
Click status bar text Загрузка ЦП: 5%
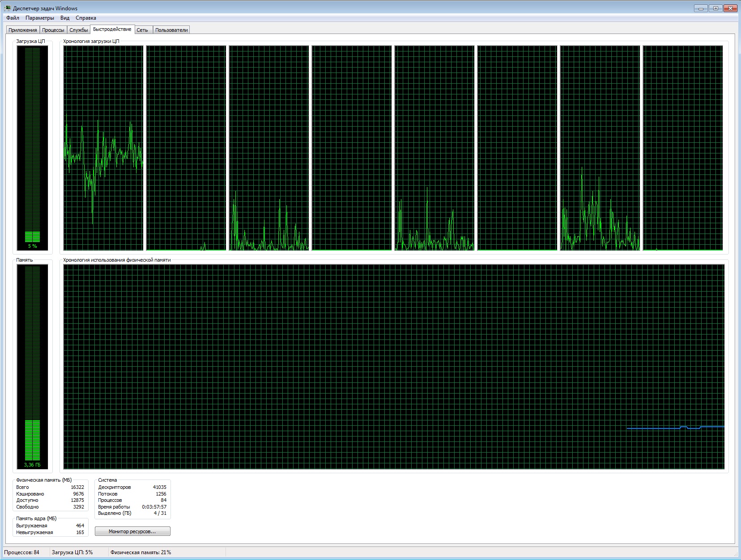click(72, 552)
